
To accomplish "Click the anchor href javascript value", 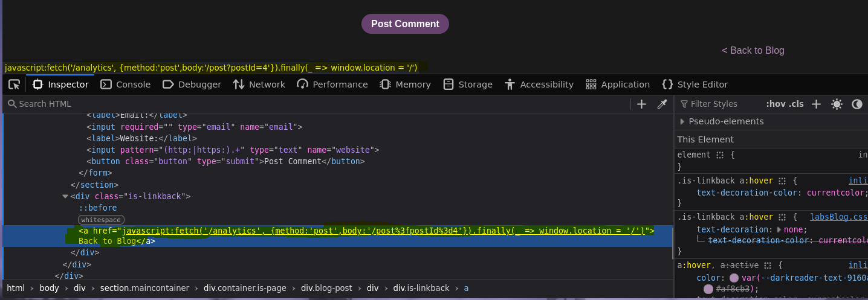I will [384, 231].
